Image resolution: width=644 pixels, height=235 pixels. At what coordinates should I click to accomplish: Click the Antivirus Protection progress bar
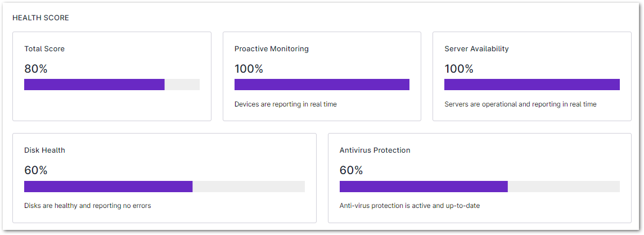coord(479,187)
